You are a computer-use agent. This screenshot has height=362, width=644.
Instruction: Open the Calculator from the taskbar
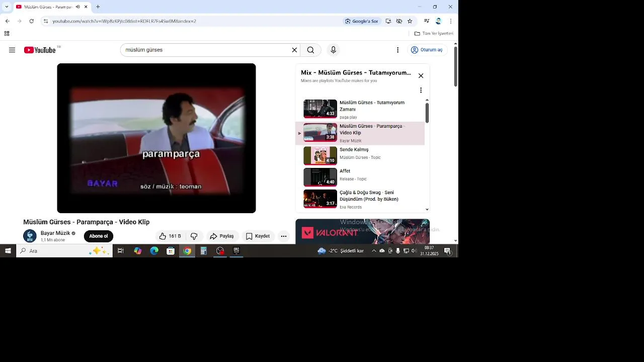point(203,251)
